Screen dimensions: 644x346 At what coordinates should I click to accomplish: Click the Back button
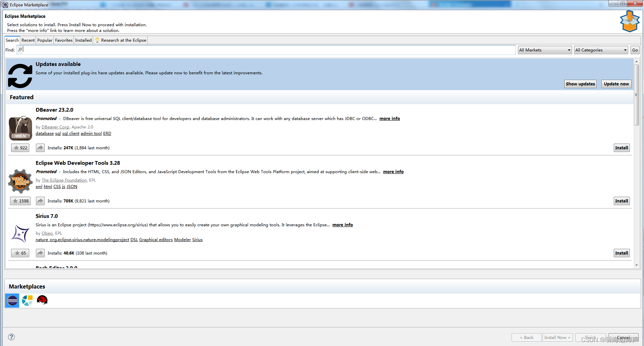(526, 337)
